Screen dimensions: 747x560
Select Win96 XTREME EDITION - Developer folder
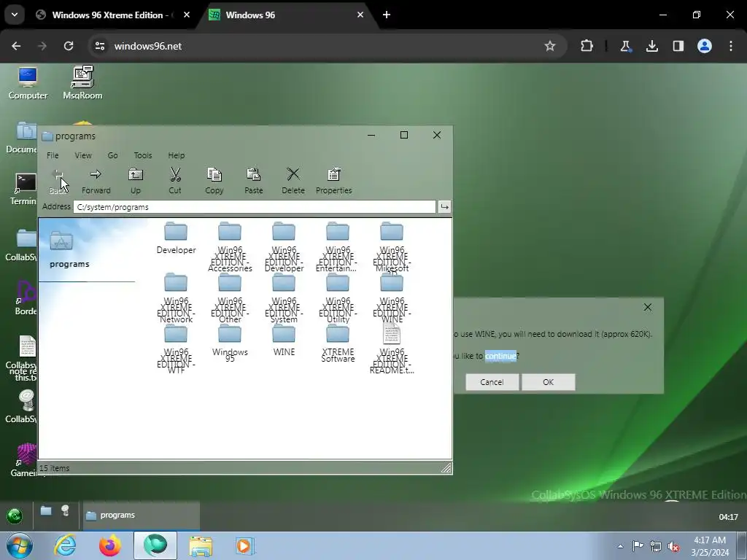tap(284, 246)
